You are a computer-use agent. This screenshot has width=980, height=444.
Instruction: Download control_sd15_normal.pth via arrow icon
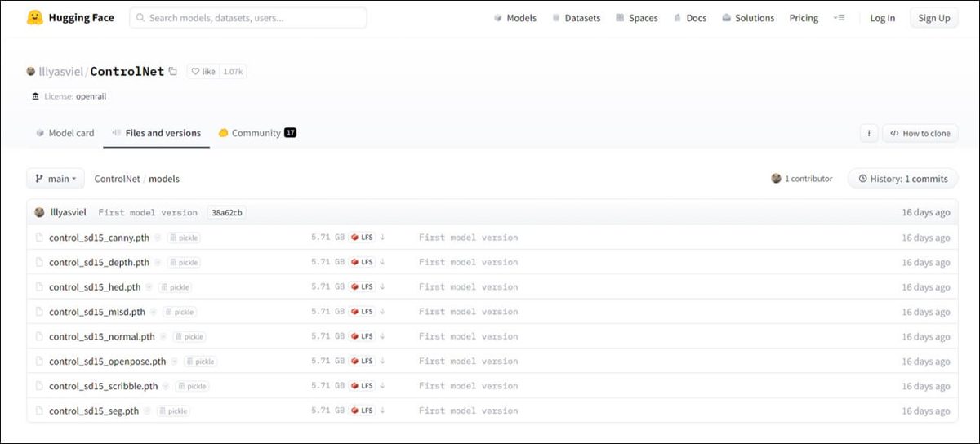[x=382, y=336]
